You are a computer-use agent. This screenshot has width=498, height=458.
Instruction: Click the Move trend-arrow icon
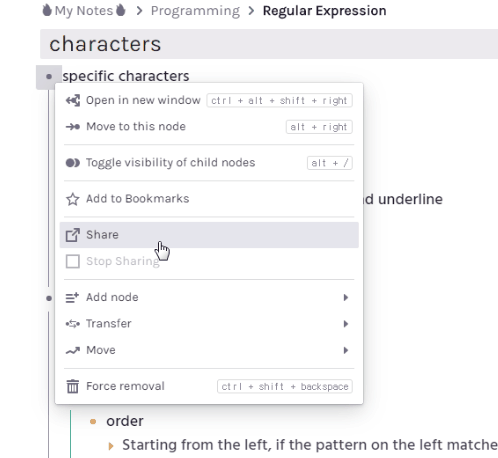73,350
